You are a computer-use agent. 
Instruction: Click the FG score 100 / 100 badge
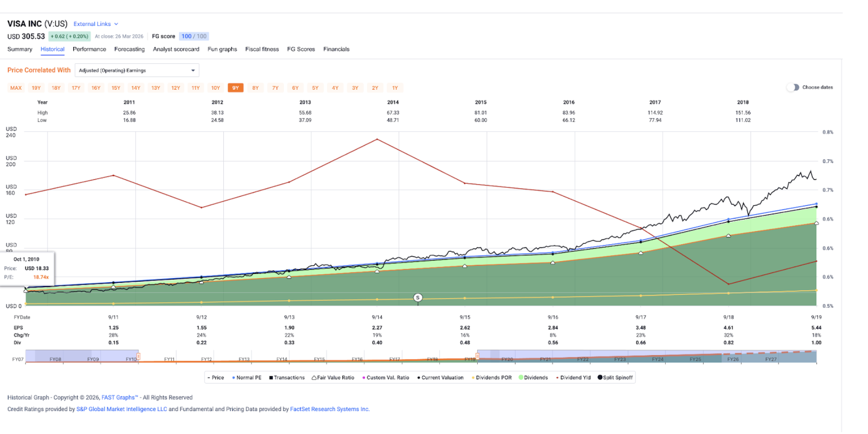click(194, 37)
